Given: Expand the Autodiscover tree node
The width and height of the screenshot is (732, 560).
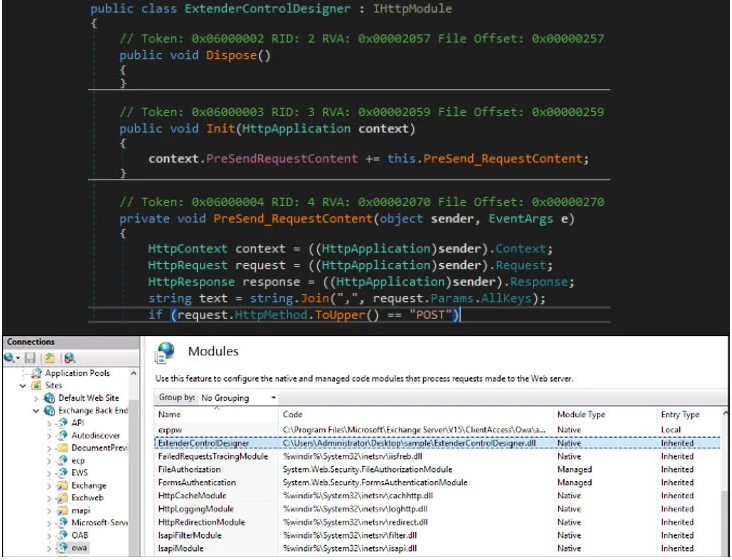Looking at the screenshot, I should [x=49, y=436].
